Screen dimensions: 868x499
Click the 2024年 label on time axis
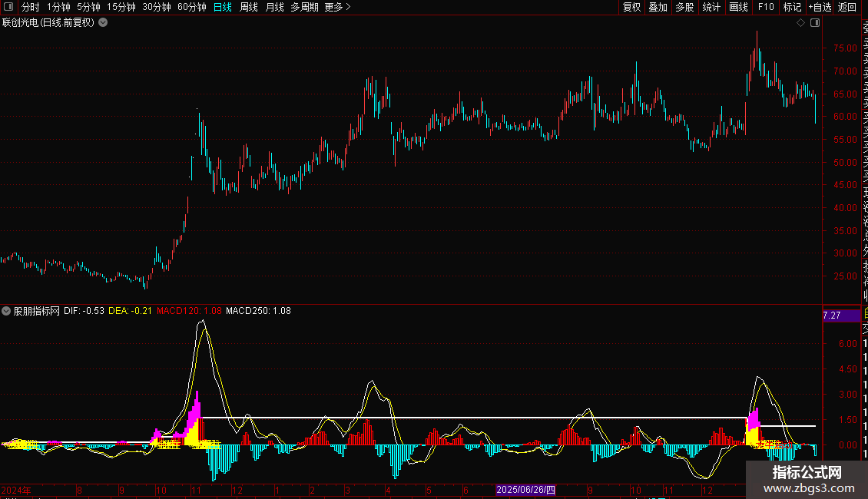pos(16,490)
